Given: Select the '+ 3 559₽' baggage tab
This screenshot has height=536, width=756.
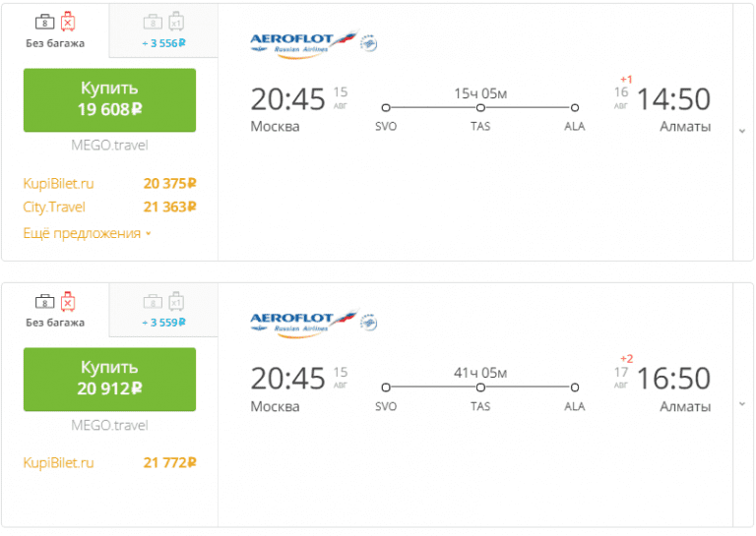Looking at the screenshot, I should pos(163,310).
